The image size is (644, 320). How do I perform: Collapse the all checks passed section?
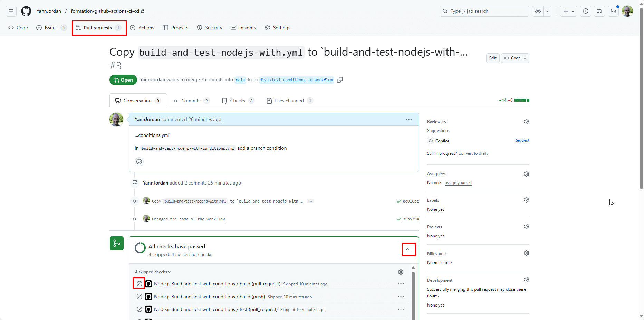tap(408, 249)
